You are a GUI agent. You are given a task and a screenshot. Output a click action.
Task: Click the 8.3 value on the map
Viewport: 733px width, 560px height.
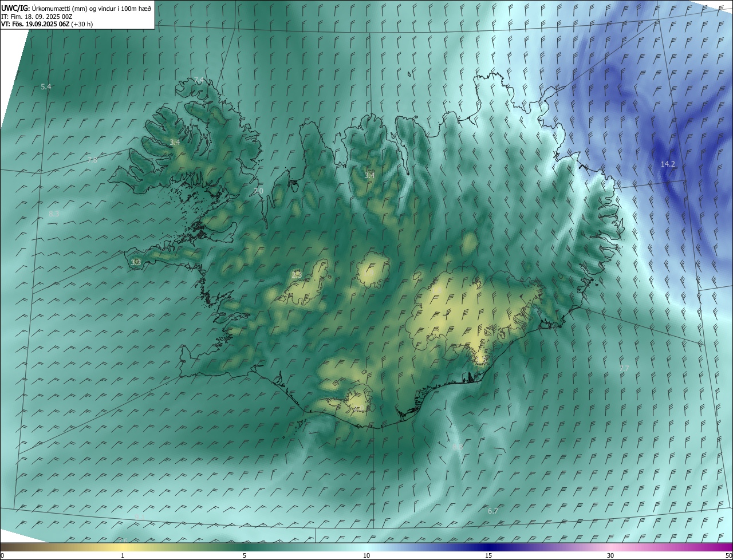click(54, 214)
